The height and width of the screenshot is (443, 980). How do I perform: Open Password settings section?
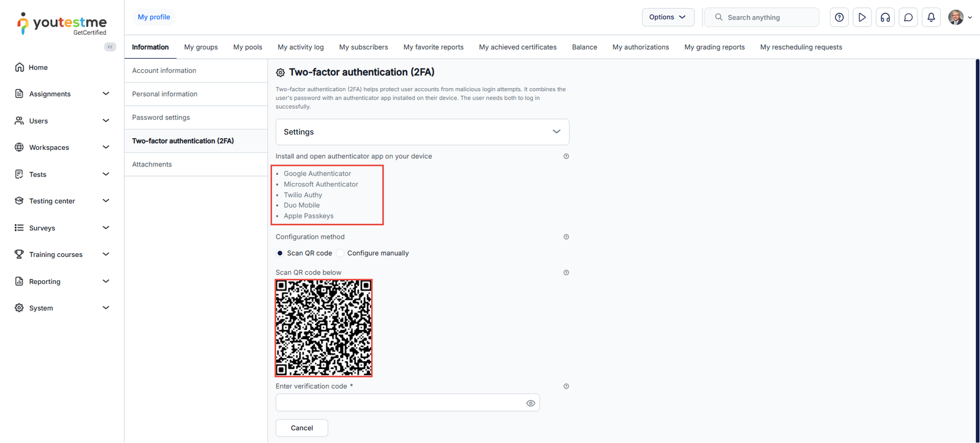pyautogui.click(x=161, y=117)
